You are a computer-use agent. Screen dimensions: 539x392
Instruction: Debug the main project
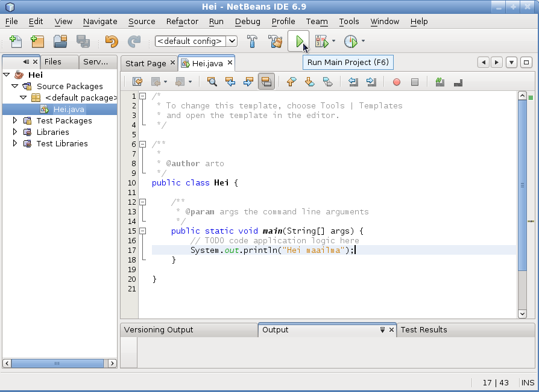point(322,42)
